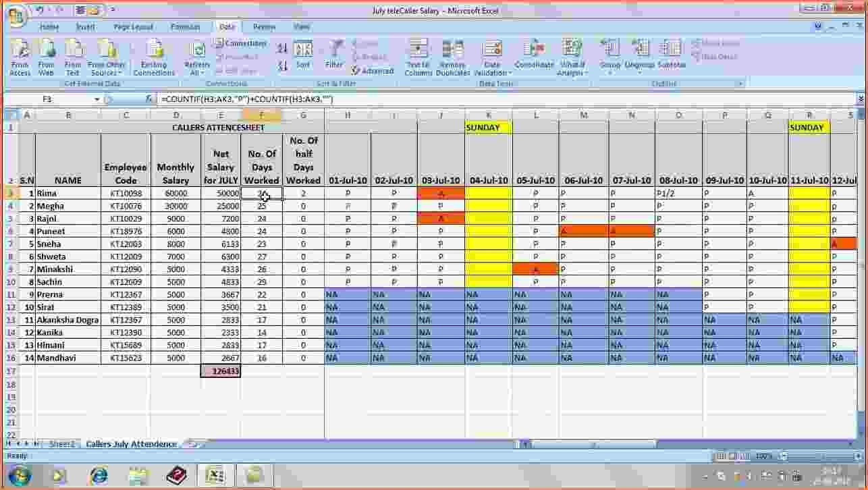Click the Connections button
Image resolution: width=868 pixels, height=490 pixels.
[x=240, y=43]
